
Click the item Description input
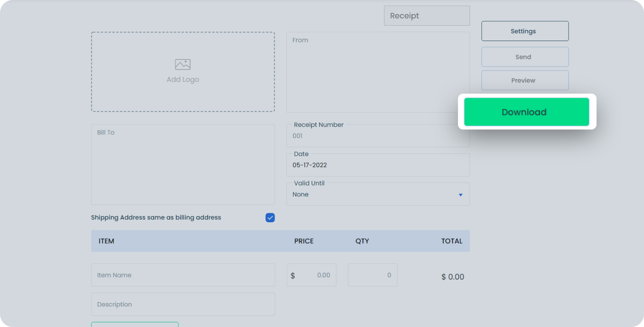coord(183,304)
